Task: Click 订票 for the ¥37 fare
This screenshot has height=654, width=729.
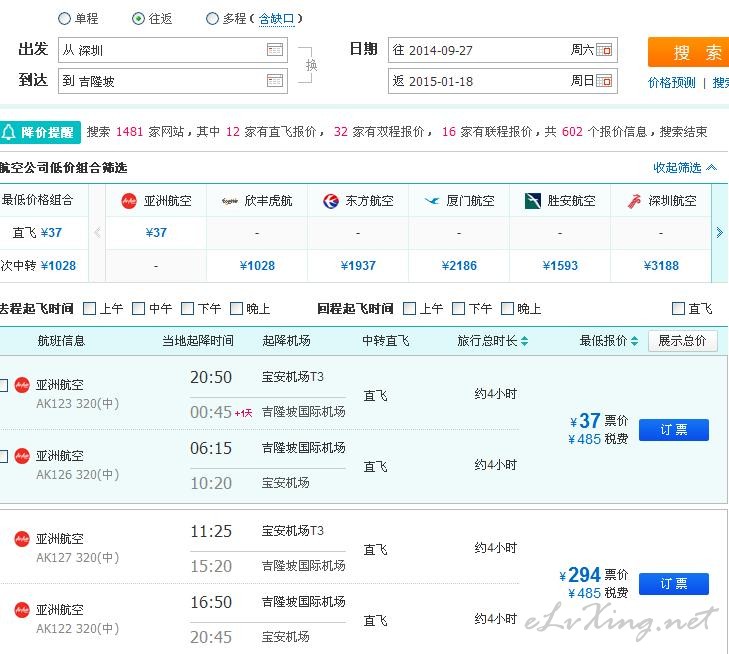Action: click(x=674, y=430)
